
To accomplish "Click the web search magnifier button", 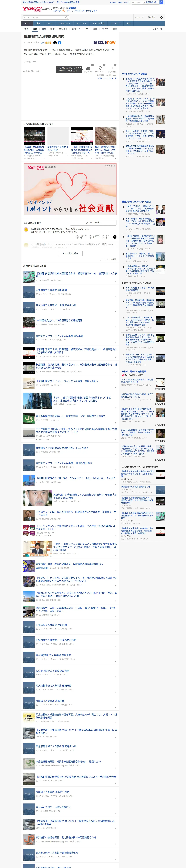I will coord(161,2).
